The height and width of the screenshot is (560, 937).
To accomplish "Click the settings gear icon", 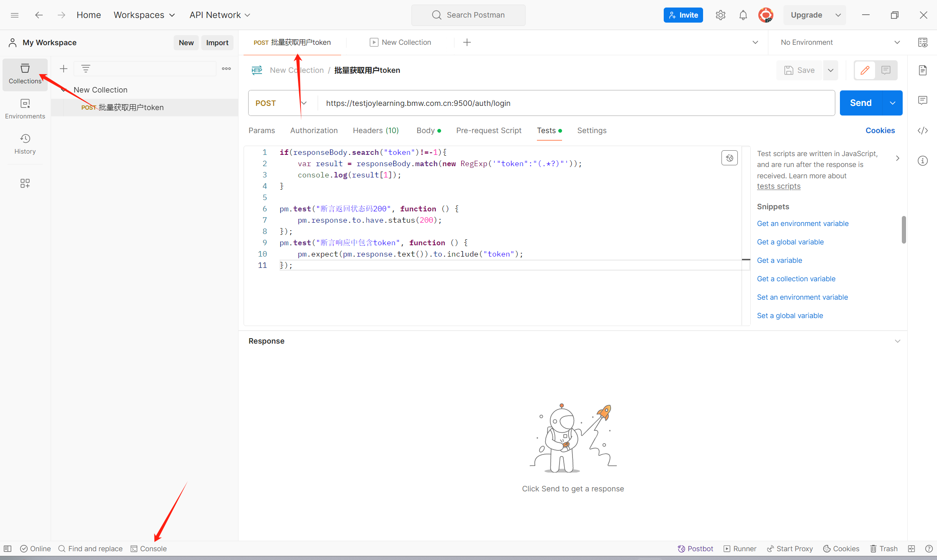I will click(x=720, y=15).
